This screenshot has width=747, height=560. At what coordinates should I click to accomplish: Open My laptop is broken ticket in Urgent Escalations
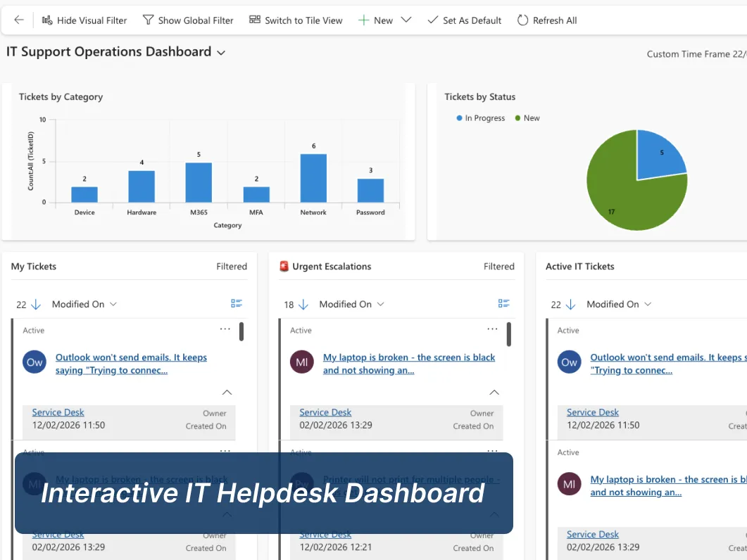tap(409, 364)
